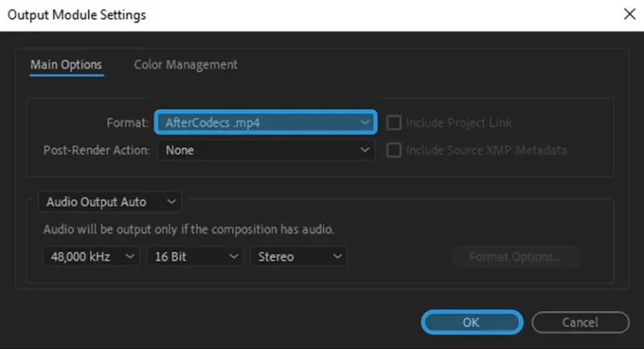The height and width of the screenshot is (349, 644).
Task: Expand the Audio Output Auto dropdown
Action: pyautogui.click(x=109, y=202)
